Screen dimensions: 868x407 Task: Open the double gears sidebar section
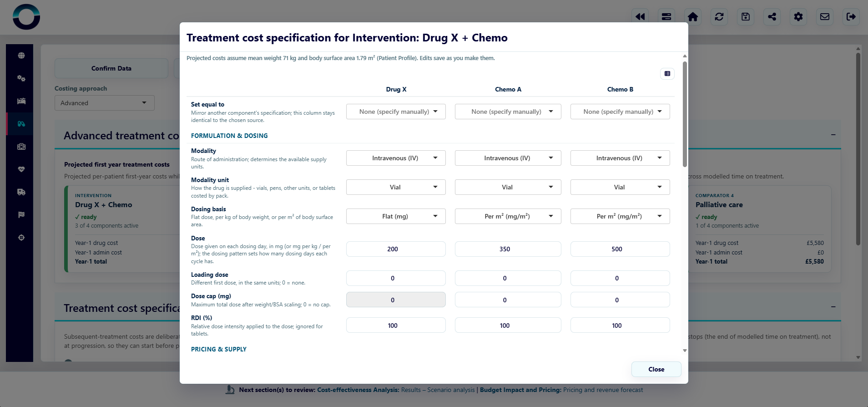point(21,78)
